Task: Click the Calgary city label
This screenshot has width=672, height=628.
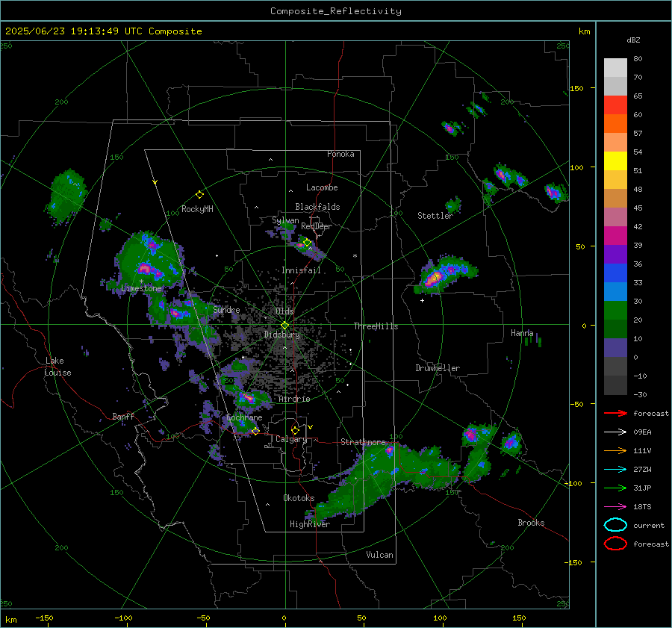Action: (x=291, y=439)
